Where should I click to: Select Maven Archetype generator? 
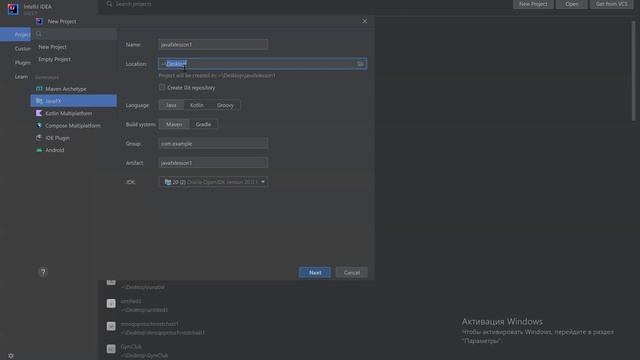pyautogui.click(x=73, y=89)
